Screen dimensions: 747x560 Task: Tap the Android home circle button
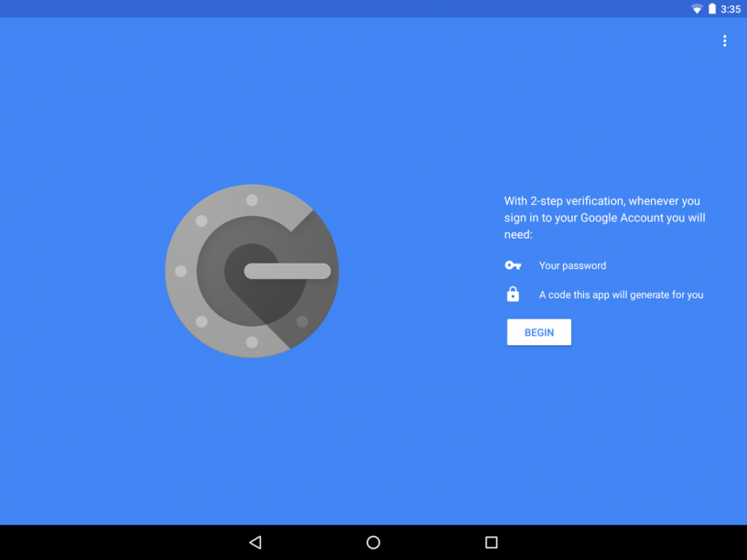coord(373,543)
